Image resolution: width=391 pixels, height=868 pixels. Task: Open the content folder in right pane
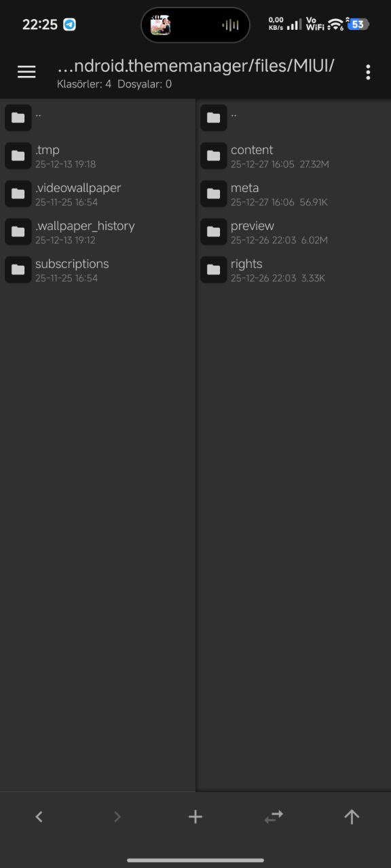(x=294, y=155)
